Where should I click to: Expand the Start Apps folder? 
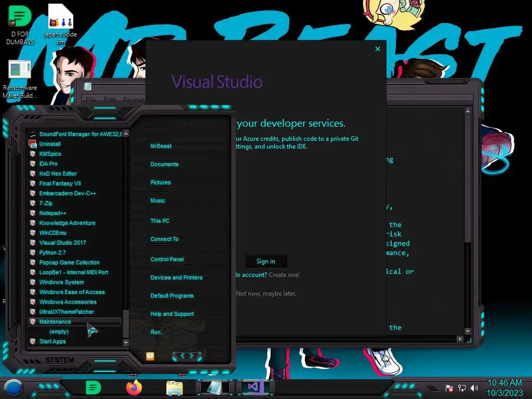[x=75, y=341]
